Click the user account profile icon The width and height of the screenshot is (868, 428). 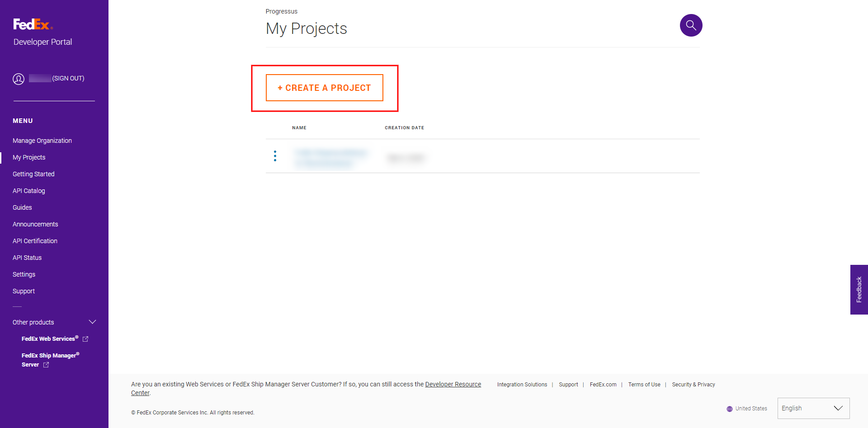(x=19, y=79)
